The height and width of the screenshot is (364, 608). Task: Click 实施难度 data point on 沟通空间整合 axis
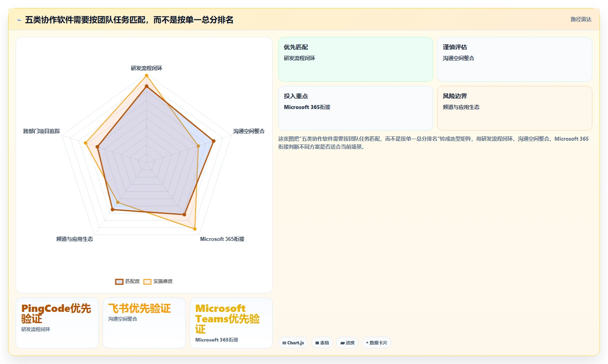coord(198,146)
